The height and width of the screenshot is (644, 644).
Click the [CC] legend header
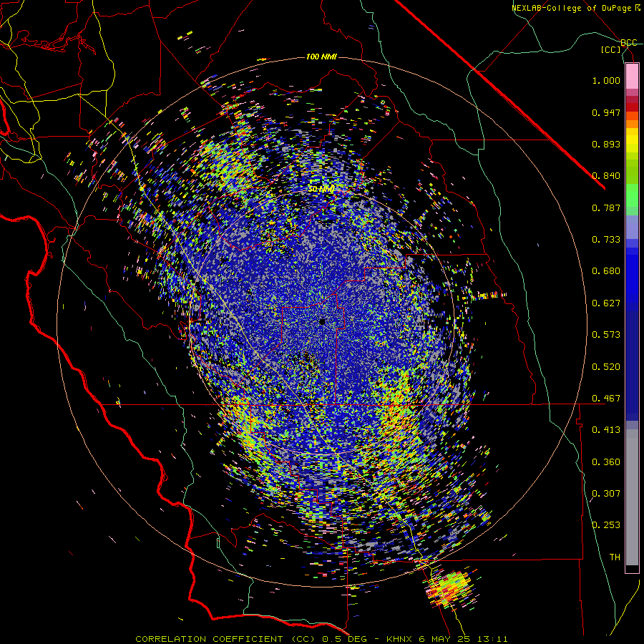[x=611, y=49]
